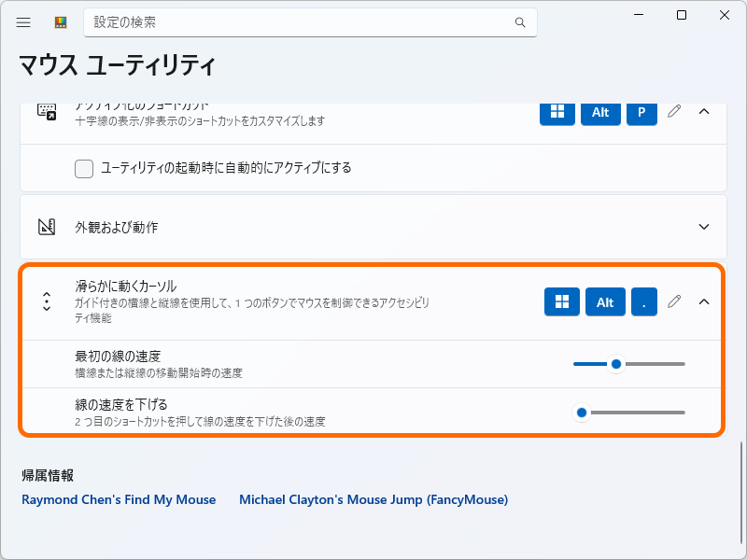Adjust the 線の速度を下げる slider
Viewport: 747px width, 560px height.
[582, 411]
